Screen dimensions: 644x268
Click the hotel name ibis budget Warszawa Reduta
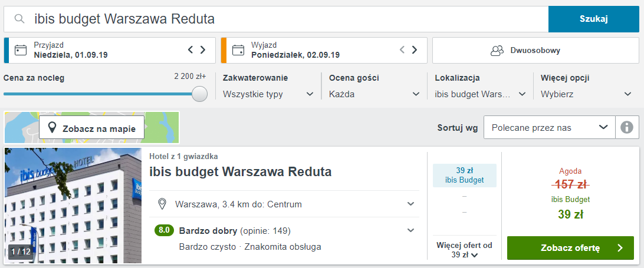coord(240,171)
